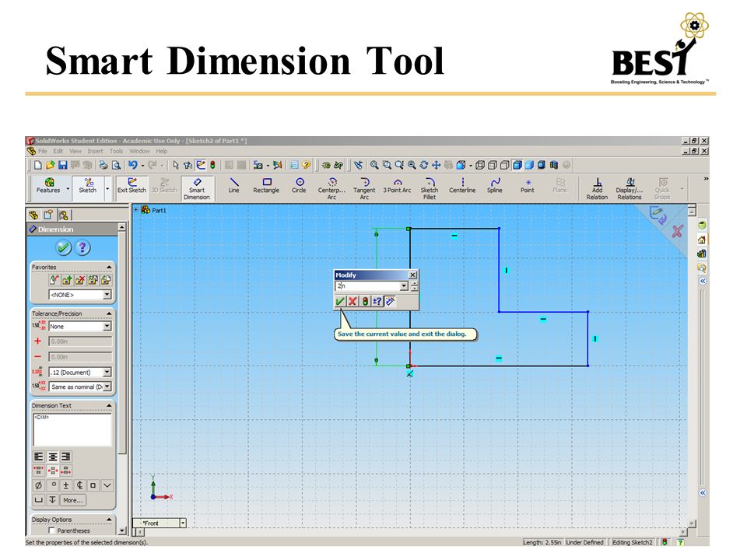747x560 pixels.
Task: Insert the Centerline symbol in Dimension Text
Action: (80, 485)
